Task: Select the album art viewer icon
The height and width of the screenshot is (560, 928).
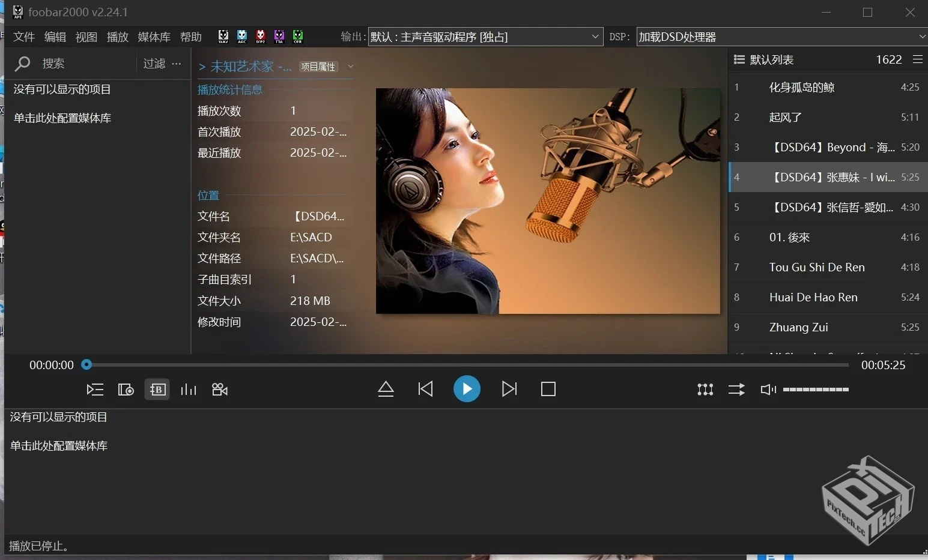Action: point(126,389)
